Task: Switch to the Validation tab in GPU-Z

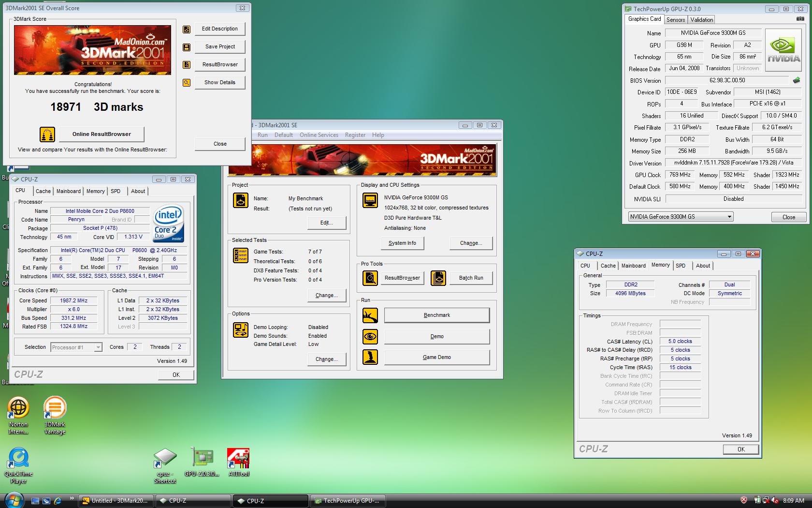Action: pos(701,20)
